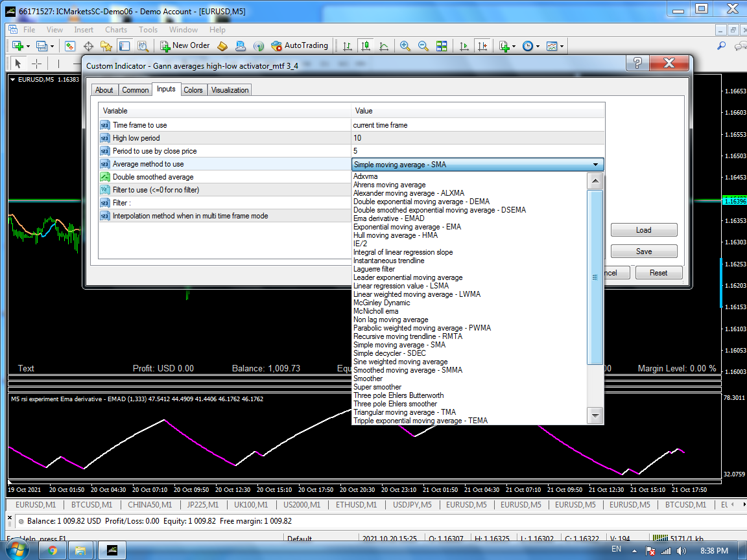Screen dimensions: 747x560
Task: Click the dropdown list scroll-down arrow
Action: click(595, 414)
